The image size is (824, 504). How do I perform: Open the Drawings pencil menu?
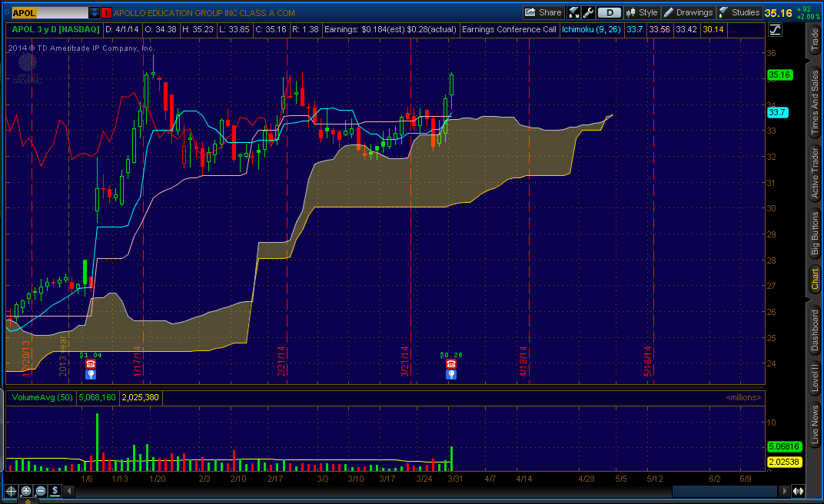click(x=688, y=12)
